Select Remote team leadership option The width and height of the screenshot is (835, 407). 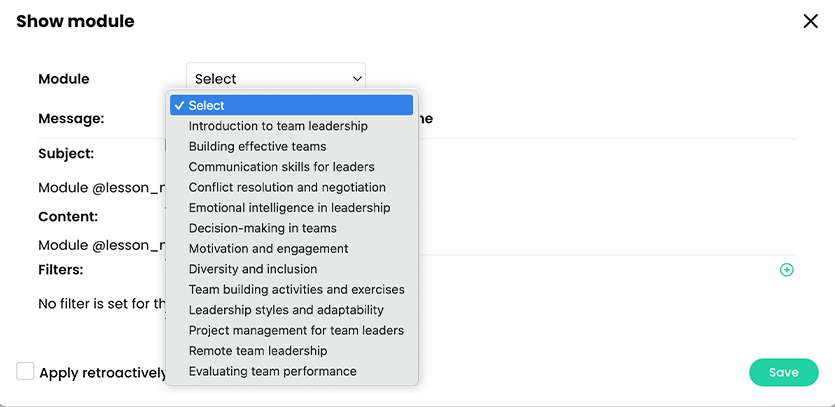click(258, 351)
